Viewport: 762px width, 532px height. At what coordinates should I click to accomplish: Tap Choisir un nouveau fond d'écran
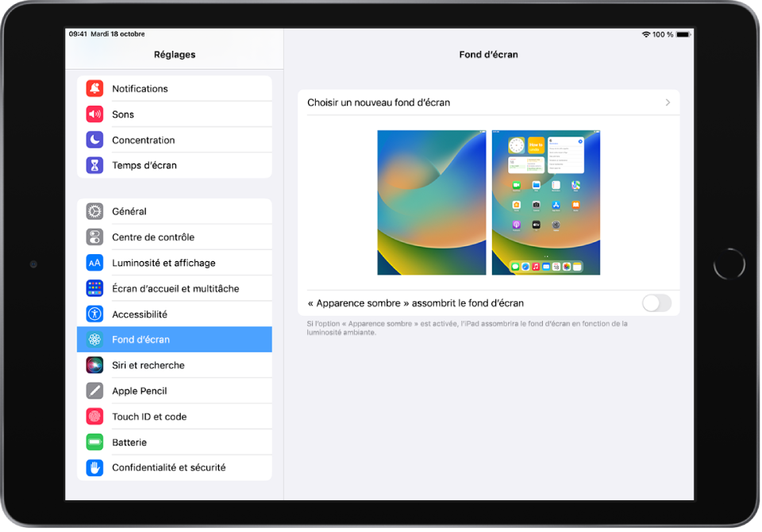point(379,102)
